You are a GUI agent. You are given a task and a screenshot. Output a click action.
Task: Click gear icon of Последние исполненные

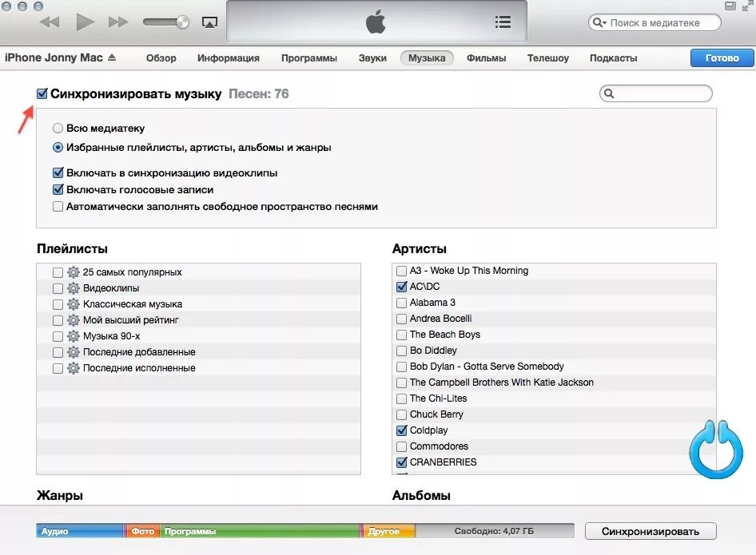click(x=74, y=368)
